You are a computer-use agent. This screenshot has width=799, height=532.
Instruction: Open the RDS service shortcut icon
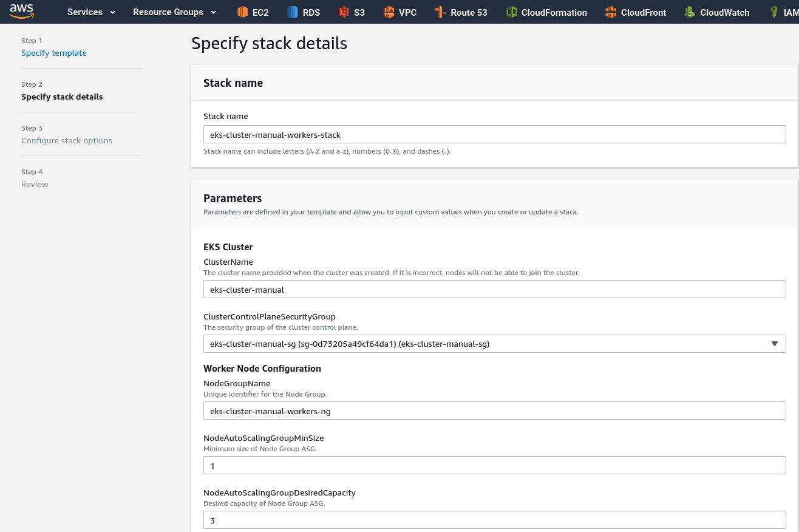click(293, 12)
